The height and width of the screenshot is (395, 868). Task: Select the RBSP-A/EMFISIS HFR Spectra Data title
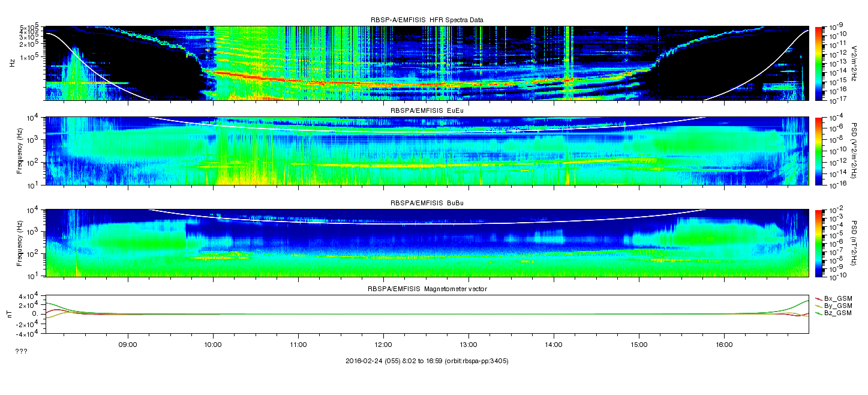tap(427, 20)
